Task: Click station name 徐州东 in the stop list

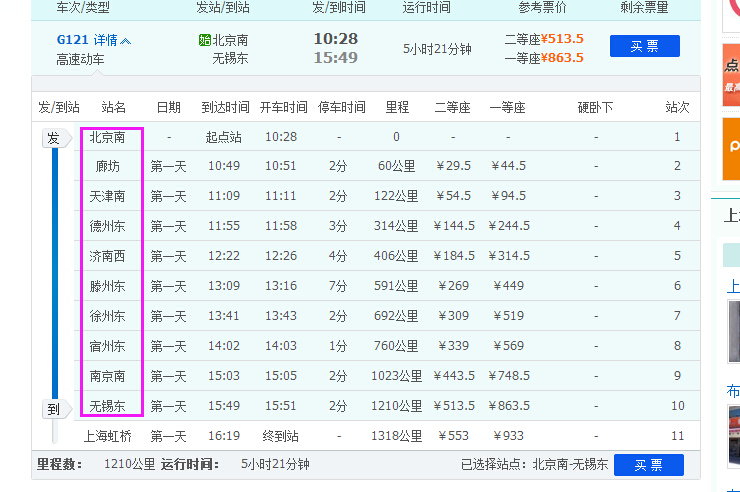Action: [108, 316]
